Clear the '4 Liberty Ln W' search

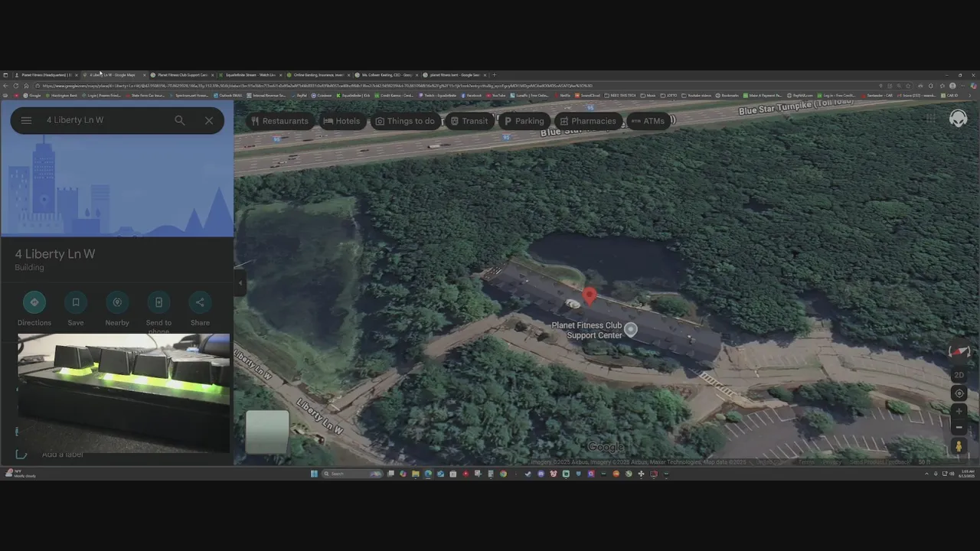click(x=209, y=120)
